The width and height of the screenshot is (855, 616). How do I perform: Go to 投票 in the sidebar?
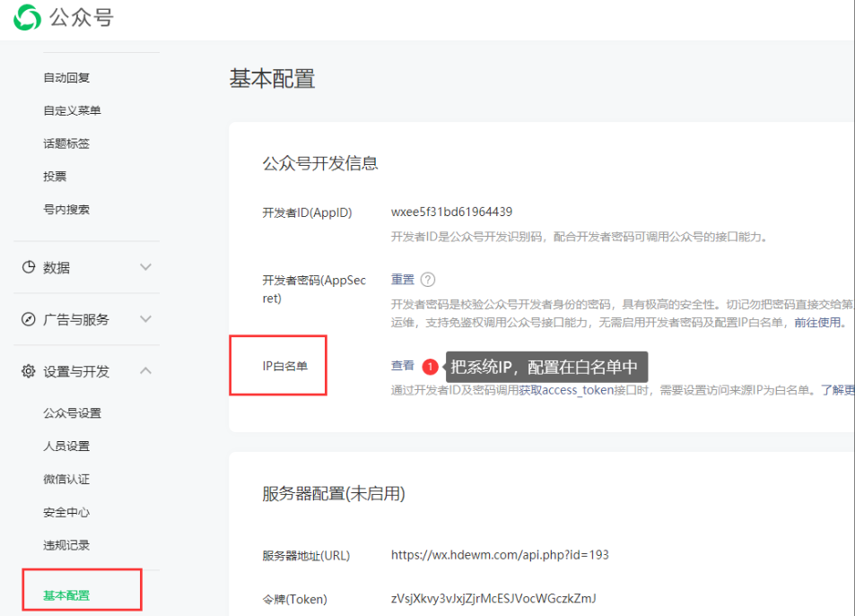(x=55, y=177)
